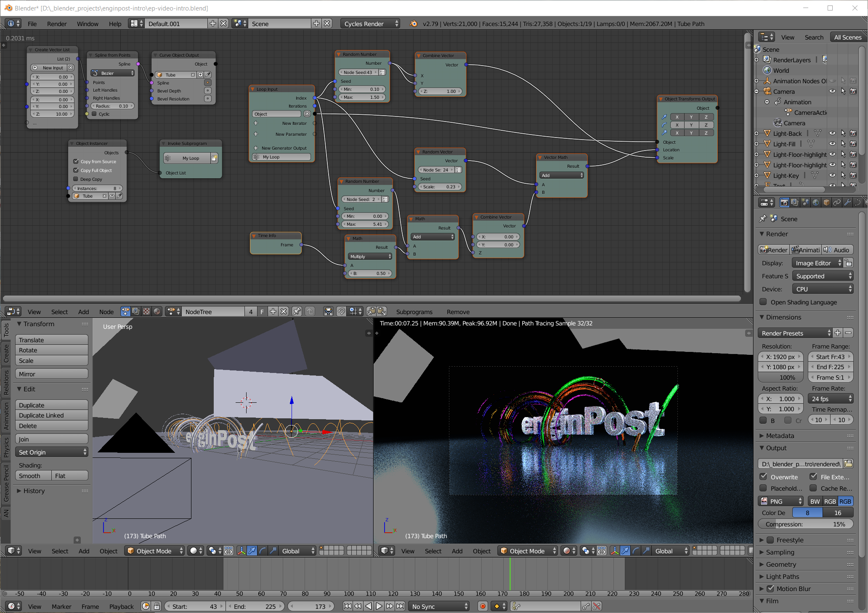868x613 pixels.
Task: Collapse the Camera tree item in outliner
Action: pyautogui.click(x=757, y=91)
